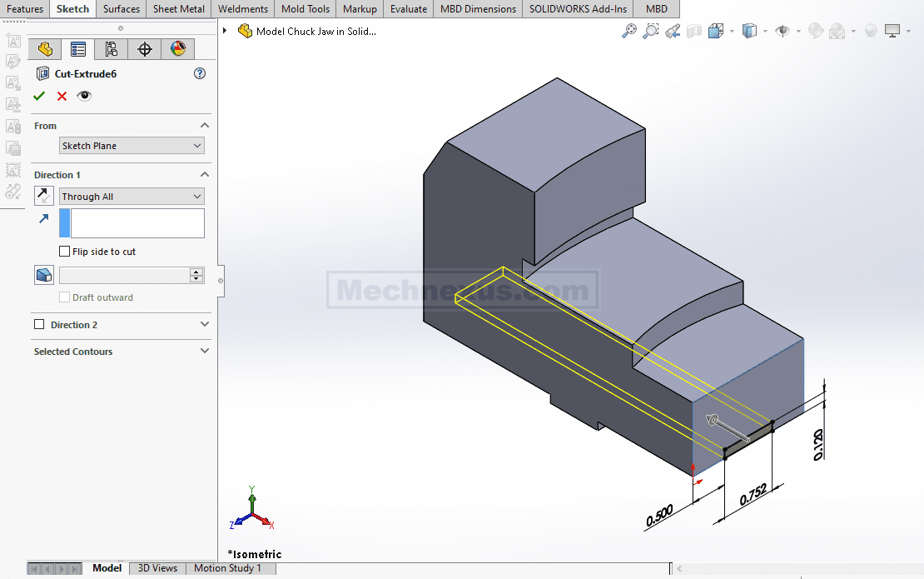This screenshot has width=924, height=579.
Task: Open the FeatureManager design tree tab
Action: point(45,49)
